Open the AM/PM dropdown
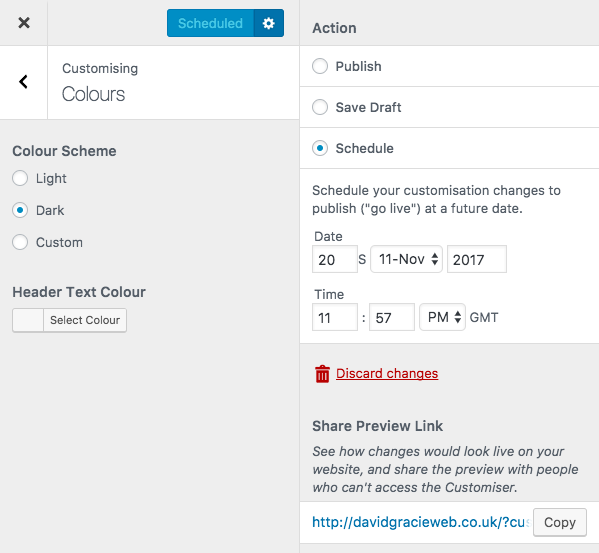The height and width of the screenshot is (553, 599). pos(442,317)
